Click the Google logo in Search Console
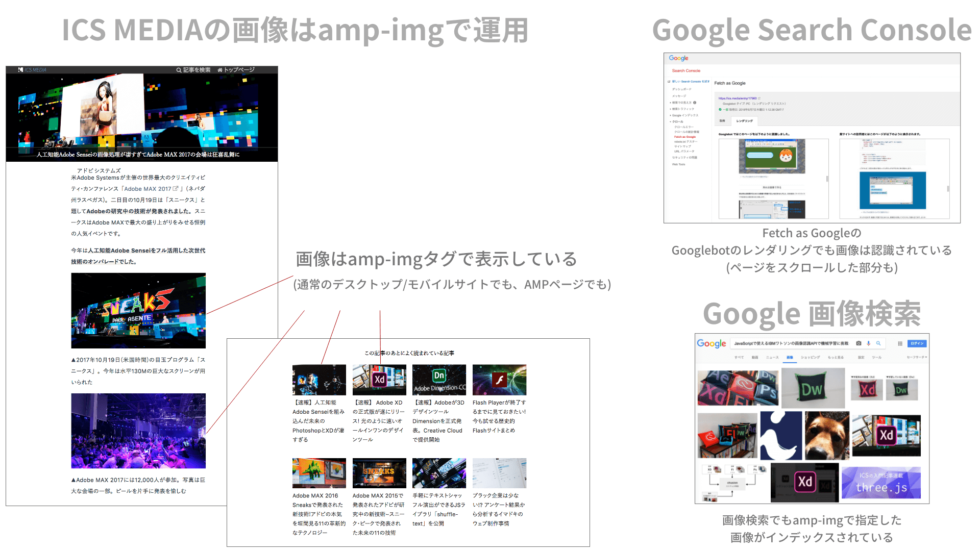This screenshot has width=980, height=551. click(x=678, y=58)
